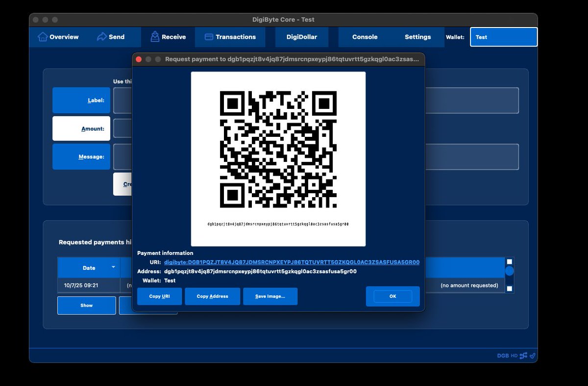Click the round scrollbar thumb in payments table
The width and height of the screenshot is (588, 386).
click(x=509, y=271)
